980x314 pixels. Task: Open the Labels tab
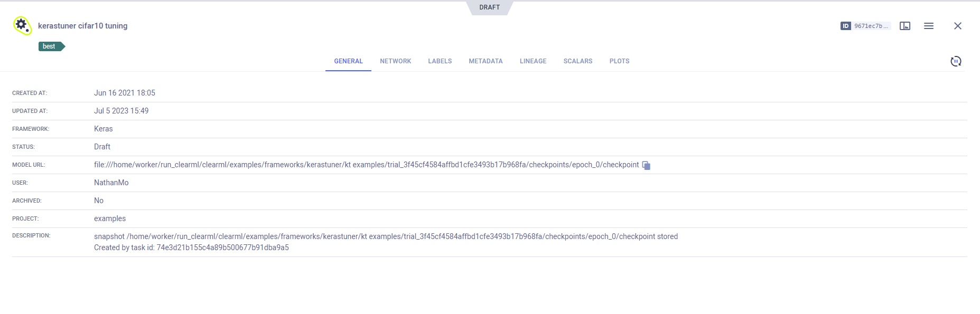(440, 61)
